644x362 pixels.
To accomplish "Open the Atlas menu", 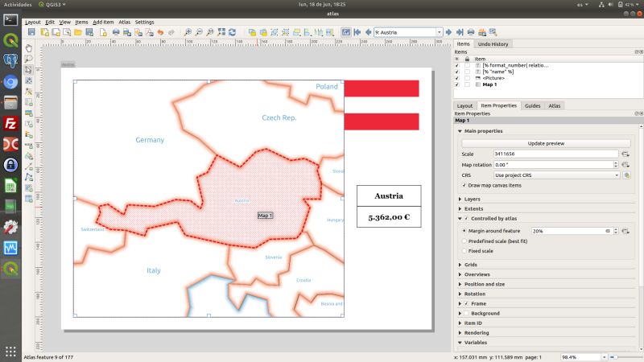I will tap(125, 23).
